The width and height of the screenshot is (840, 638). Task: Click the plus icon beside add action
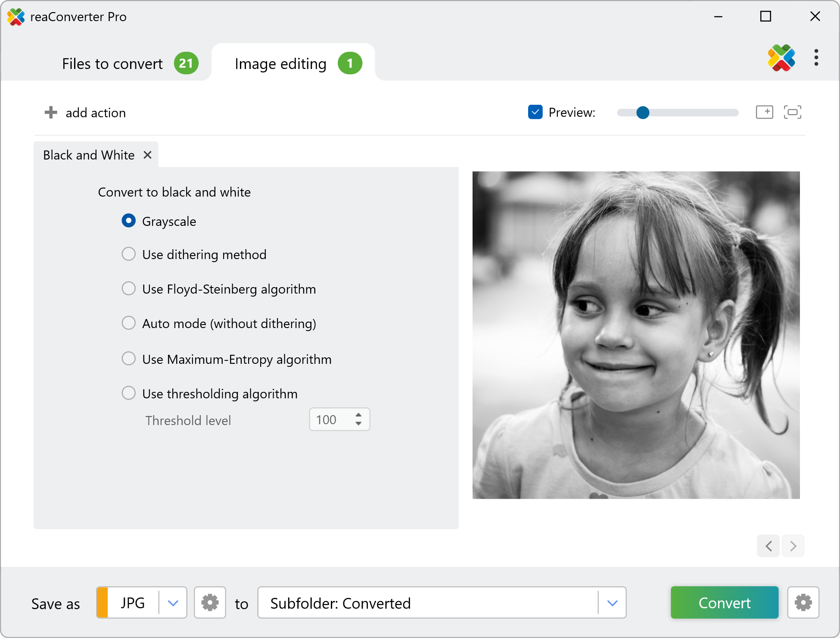(x=51, y=113)
